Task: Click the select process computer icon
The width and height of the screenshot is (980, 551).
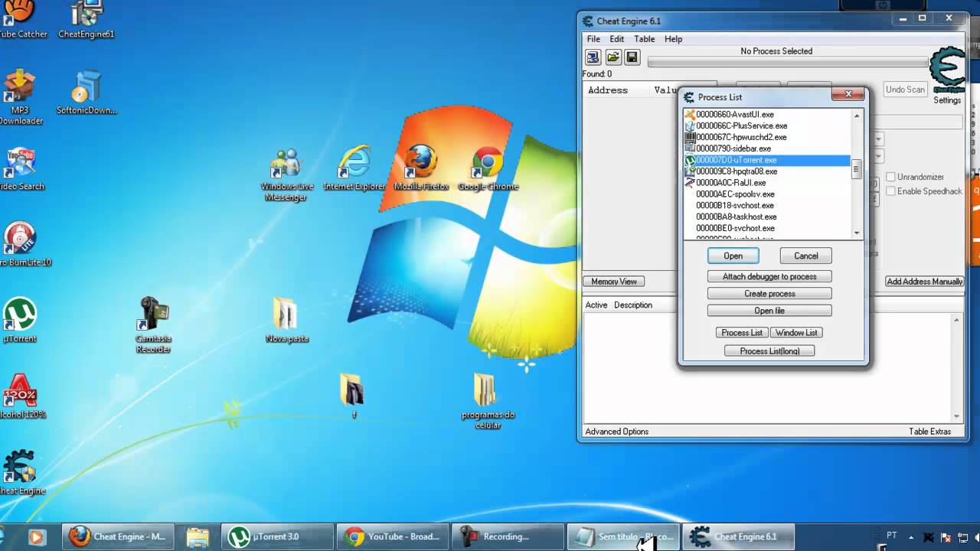Action: pyautogui.click(x=593, y=57)
